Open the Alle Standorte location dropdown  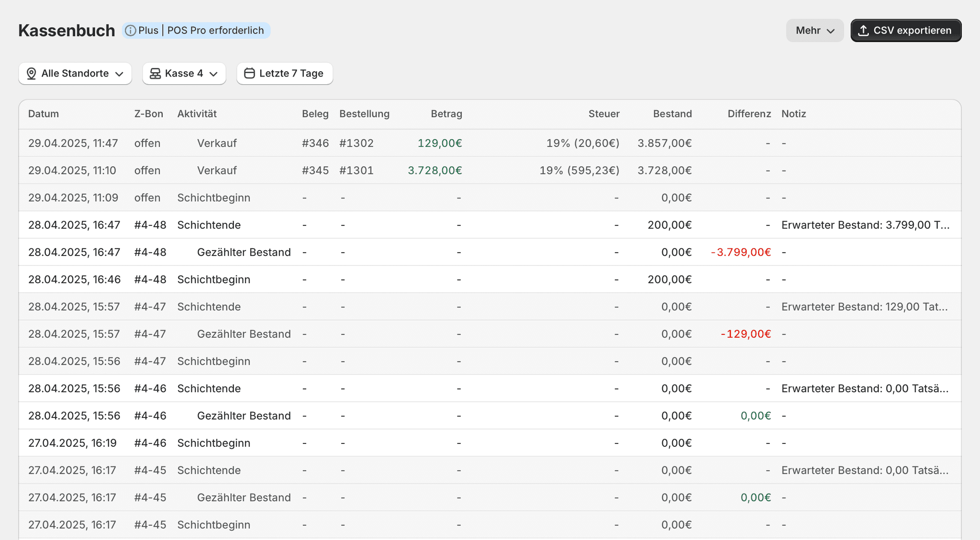pos(75,74)
